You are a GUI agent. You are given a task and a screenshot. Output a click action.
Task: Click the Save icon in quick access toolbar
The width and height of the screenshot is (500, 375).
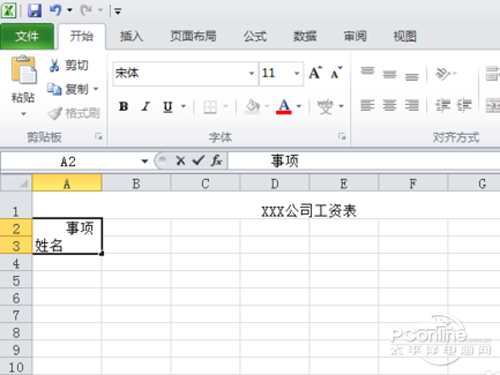[34, 11]
